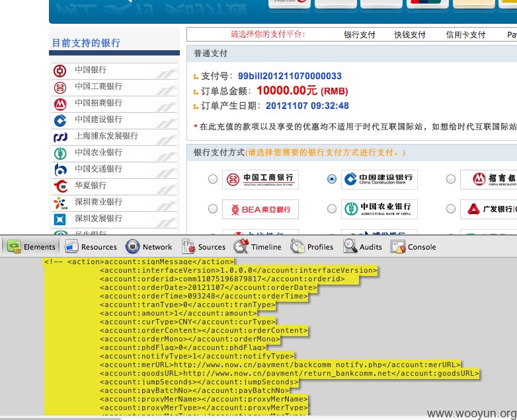
Task: Click the 招商银行 payment logo button
Action: (x=489, y=180)
